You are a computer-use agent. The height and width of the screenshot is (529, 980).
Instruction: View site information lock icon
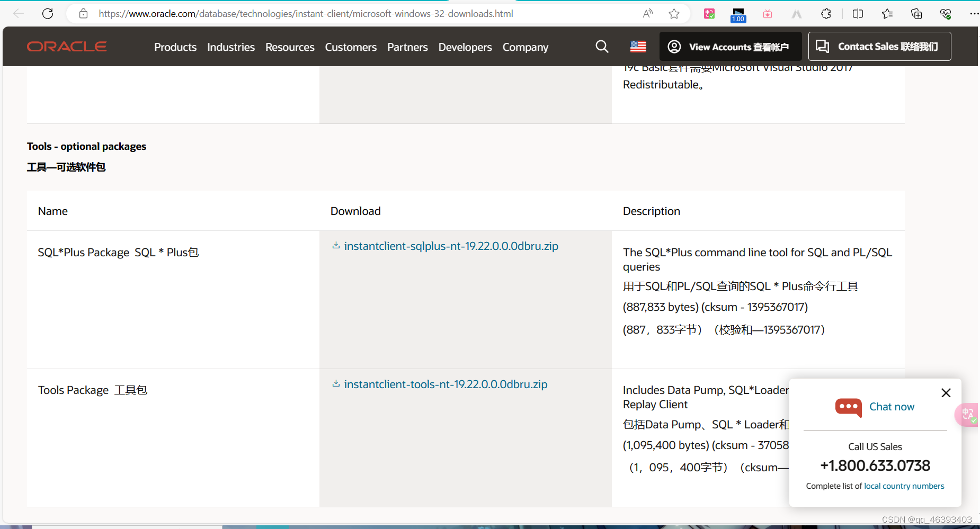pyautogui.click(x=83, y=14)
